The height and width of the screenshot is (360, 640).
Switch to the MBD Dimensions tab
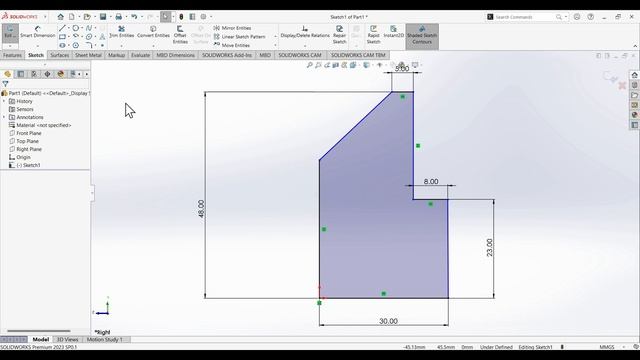tap(176, 55)
